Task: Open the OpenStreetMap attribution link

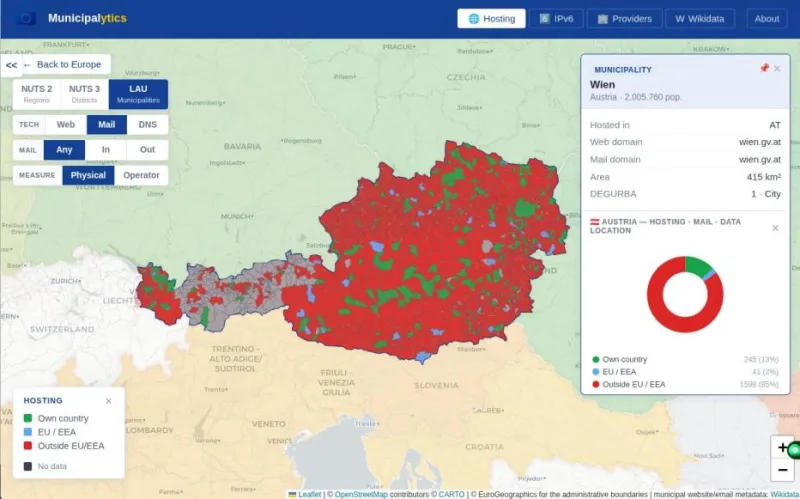Action: 361,494
